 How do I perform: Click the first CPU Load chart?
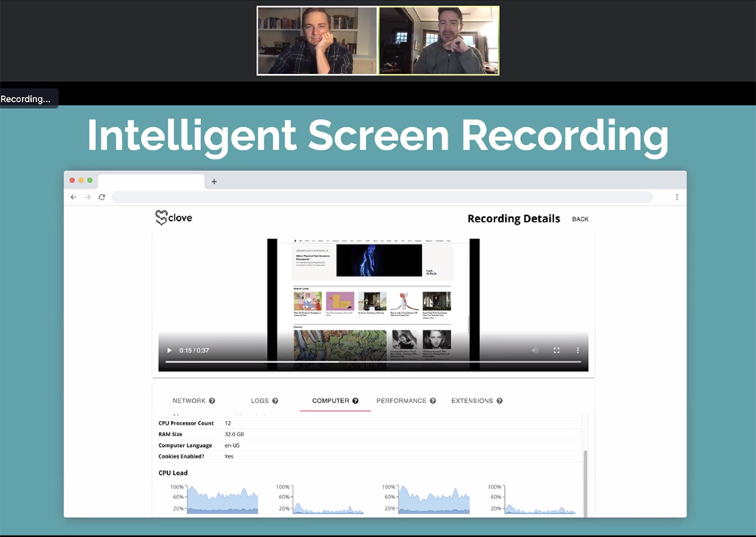click(215, 499)
